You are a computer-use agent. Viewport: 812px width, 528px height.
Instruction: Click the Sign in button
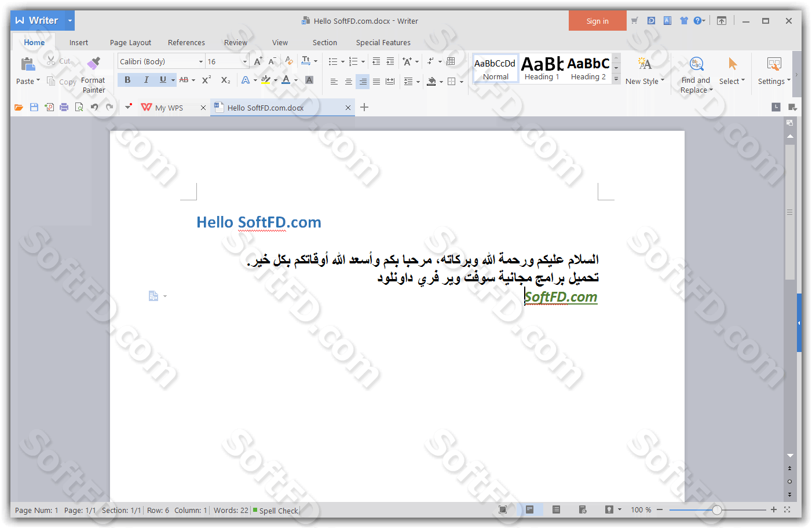[x=597, y=21]
